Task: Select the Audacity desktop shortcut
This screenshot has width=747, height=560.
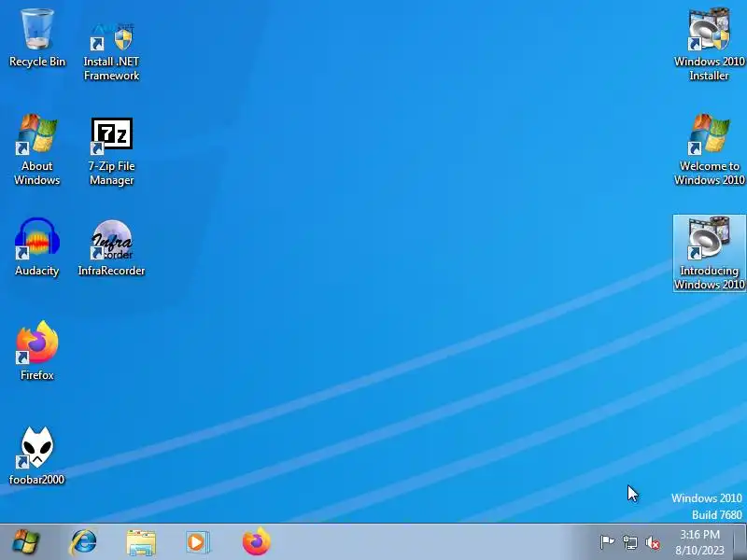Action: [37, 246]
